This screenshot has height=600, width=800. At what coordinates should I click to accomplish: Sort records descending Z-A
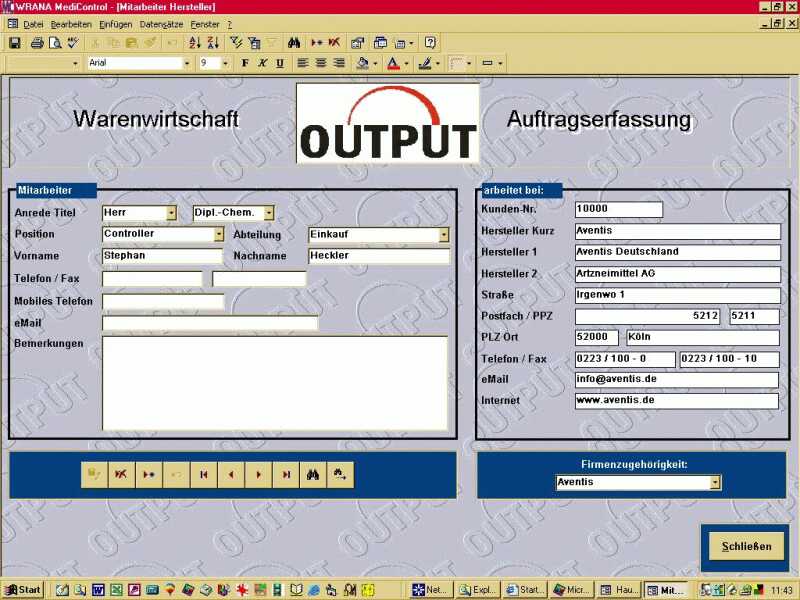point(213,43)
